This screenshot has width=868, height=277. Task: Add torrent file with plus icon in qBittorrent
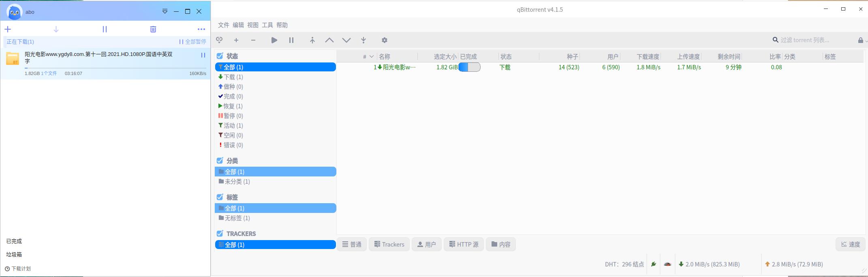tap(236, 40)
